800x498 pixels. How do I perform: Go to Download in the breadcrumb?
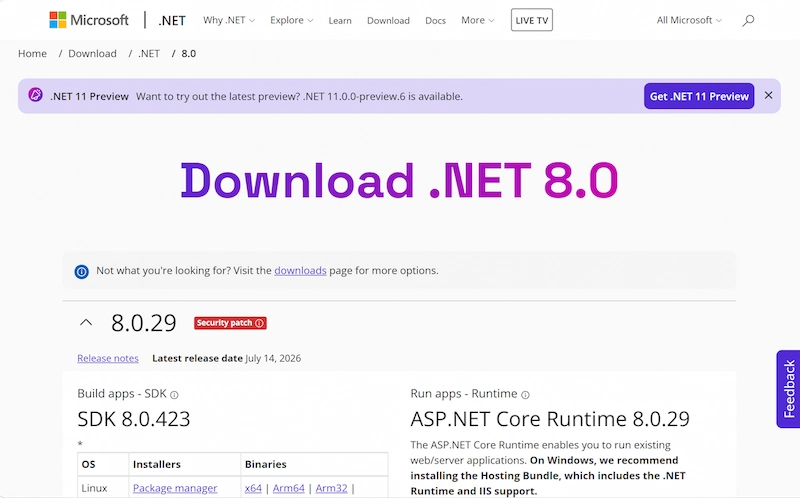(x=92, y=54)
